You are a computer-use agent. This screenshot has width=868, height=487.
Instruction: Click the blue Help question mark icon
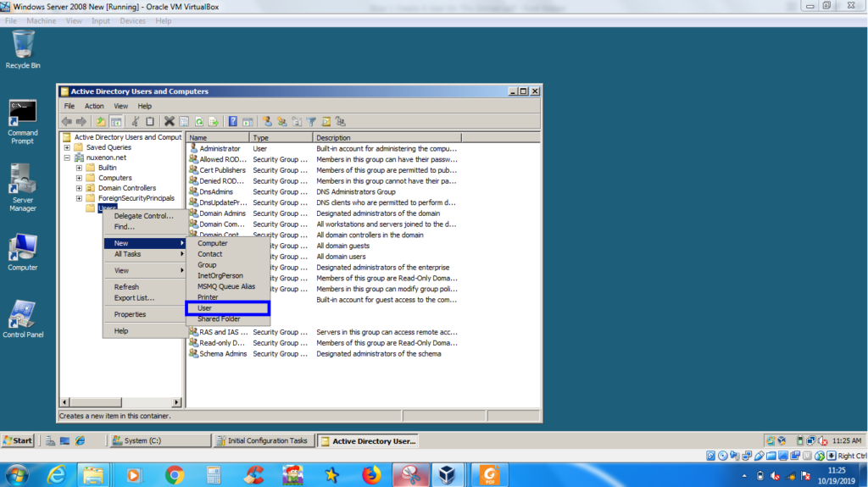(233, 122)
